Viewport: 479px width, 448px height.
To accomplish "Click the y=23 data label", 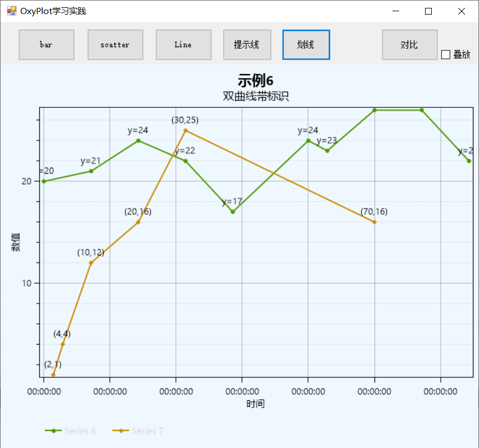I will tap(327, 141).
